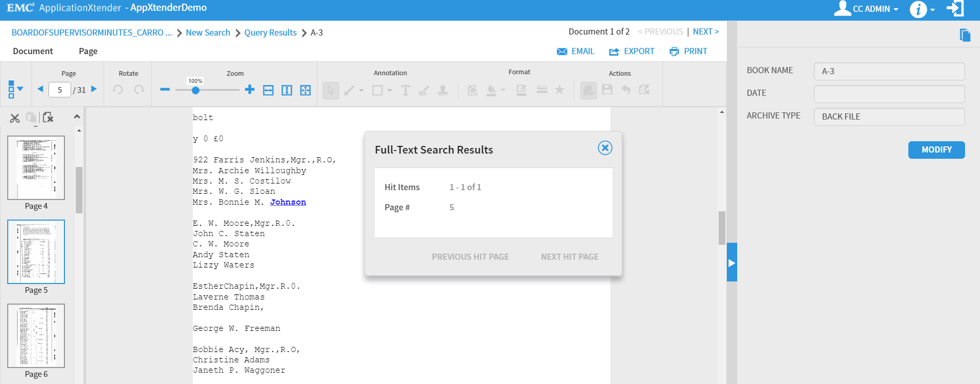Fit the page to height
The width and height of the screenshot is (980, 384).
click(x=287, y=90)
